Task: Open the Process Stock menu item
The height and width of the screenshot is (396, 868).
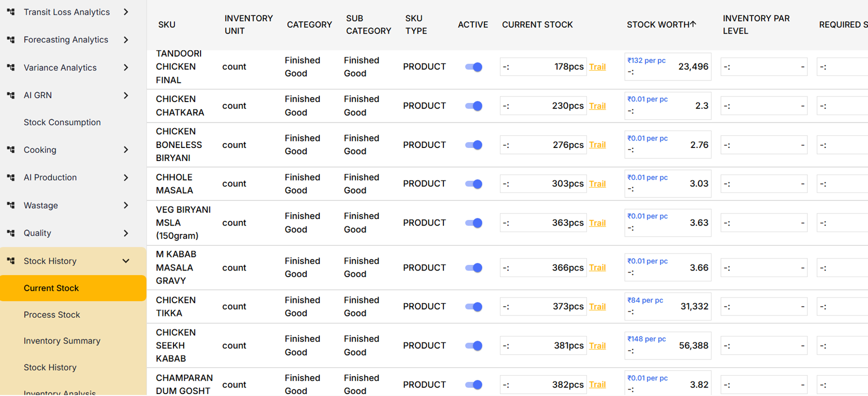Action: click(x=51, y=314)
